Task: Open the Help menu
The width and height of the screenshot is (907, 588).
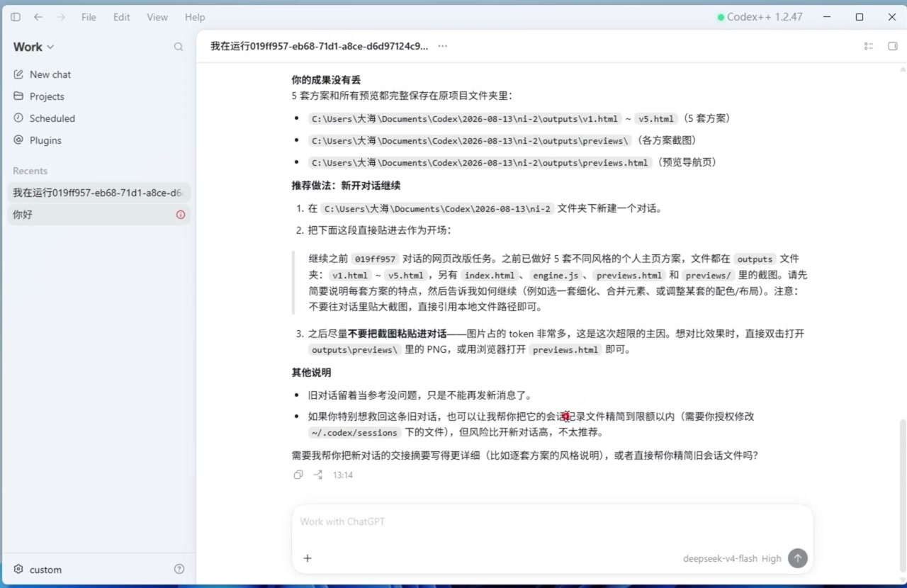Action: (x=195, y=17)
